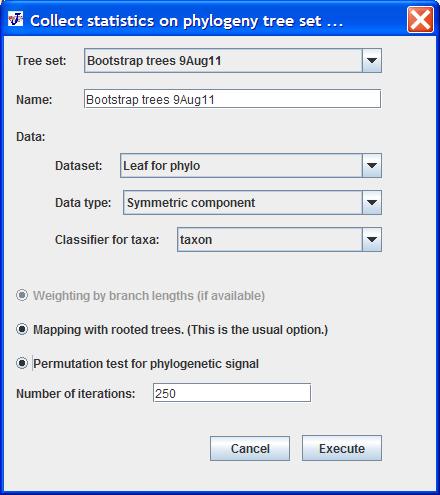The width and height of the screenshot is (440, 495).
Task: Open the Data type dropdown arrow
Action: click(x=372, y=203)
